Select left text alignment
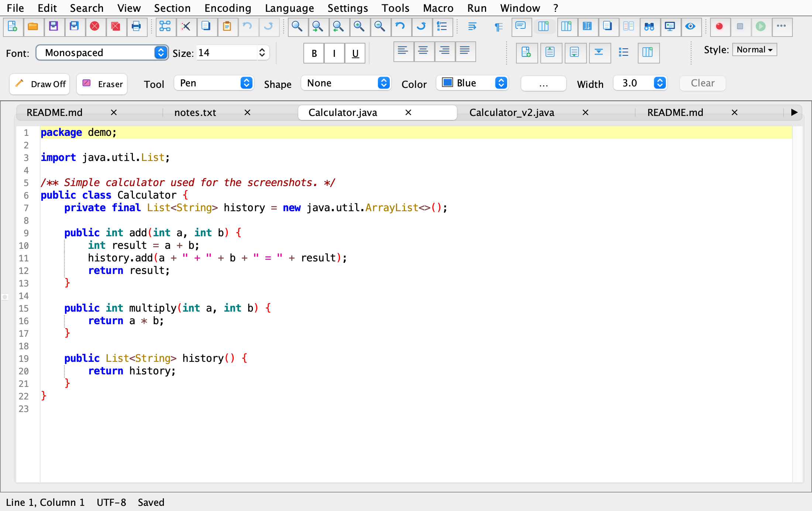The height and width of the screenshot is (511, 812). tap(403, 51)
